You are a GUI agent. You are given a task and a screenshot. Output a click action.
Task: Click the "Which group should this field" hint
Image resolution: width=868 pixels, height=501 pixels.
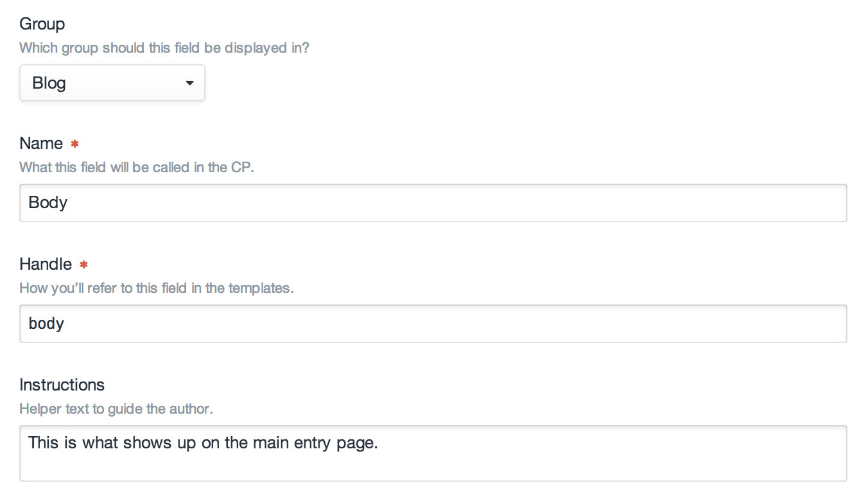[164, 48]
